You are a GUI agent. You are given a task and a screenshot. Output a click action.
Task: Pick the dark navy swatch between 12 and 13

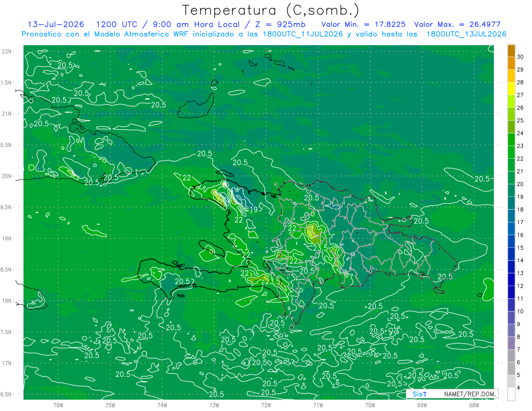pos(511,280)
